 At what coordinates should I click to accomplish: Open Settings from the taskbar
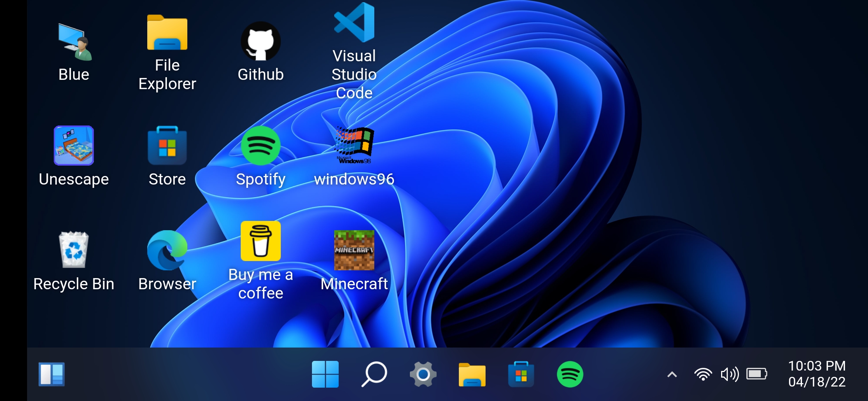[424, 375]
